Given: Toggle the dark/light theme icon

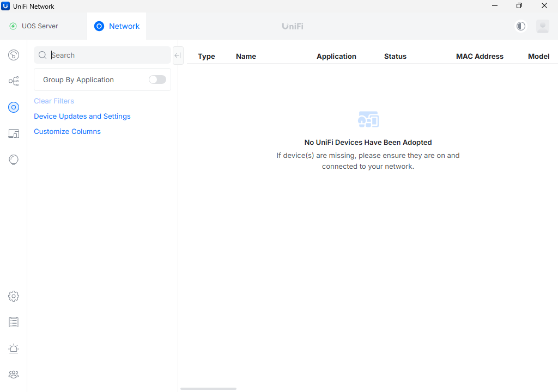Looking at the screenshot, I should click(521, 26).
